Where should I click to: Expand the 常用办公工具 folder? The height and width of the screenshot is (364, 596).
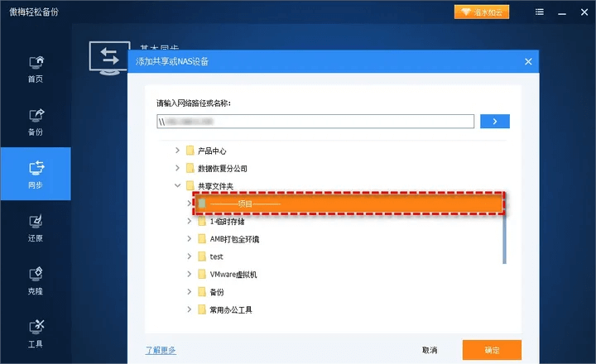tap(190, 309)
